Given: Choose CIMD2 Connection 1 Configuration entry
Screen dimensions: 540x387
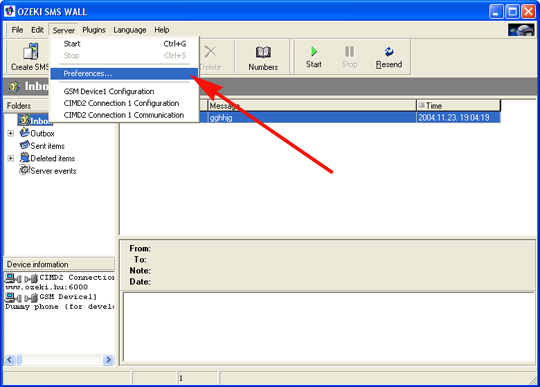Looking at the screenshot, I should 124,103.
